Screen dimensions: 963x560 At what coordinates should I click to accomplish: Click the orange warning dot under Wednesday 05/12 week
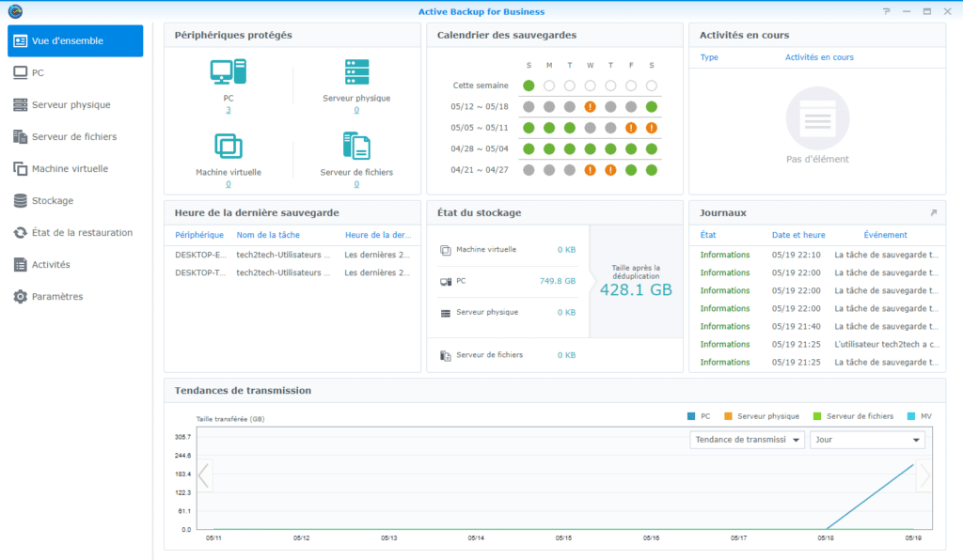[590, 107]
